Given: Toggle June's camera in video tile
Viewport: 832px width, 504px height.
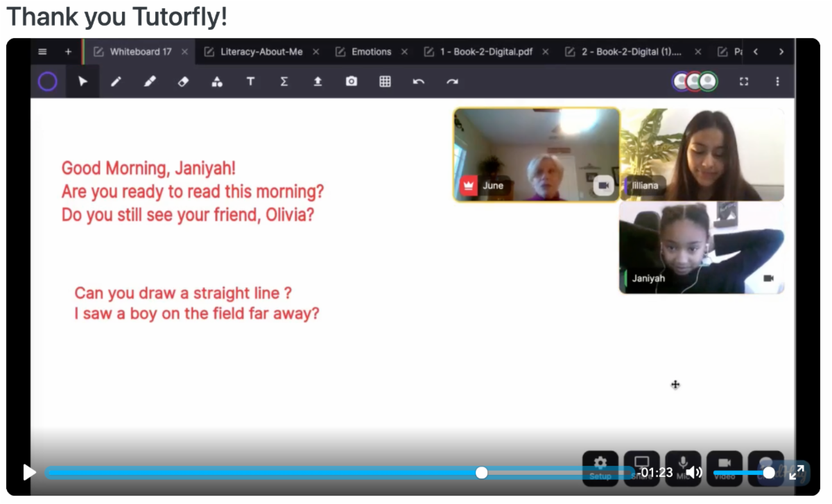Looking at the screenshot, I should click(x=603, y=185).
